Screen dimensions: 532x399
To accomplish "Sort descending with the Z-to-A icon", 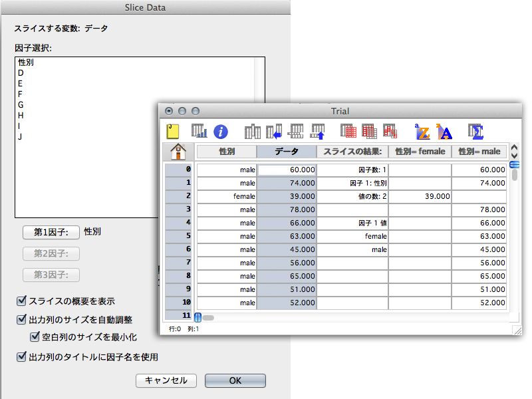I will tap(444, 132).
